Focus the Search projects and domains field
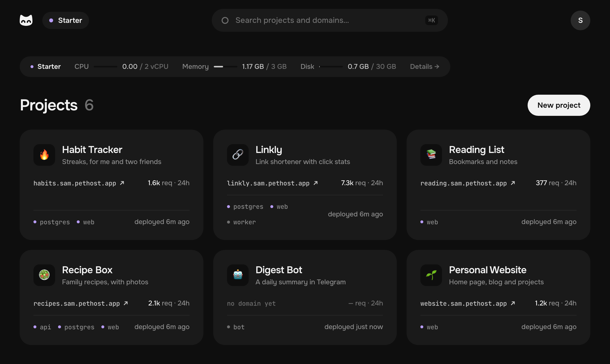Screen dimensions: 610x364 pyautogui.click(x=330, y=20)
